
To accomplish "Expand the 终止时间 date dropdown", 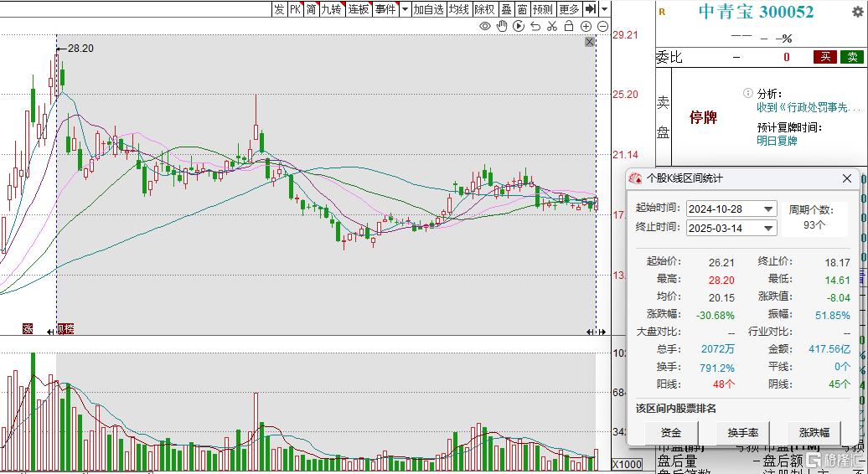I will tap(768, 228).
